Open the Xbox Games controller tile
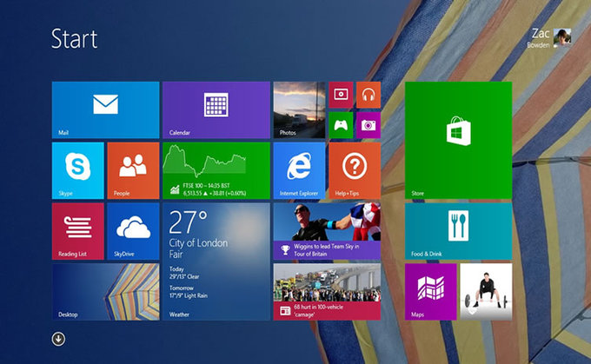Image resolution: width=591 pixels, height=364 pixels. coord(341,125)
